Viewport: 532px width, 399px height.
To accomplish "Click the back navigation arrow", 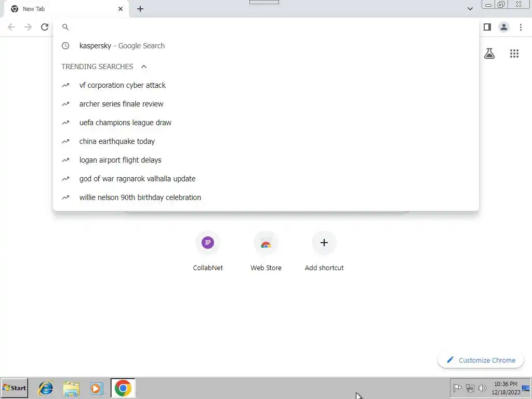I will [x=11, y=27].
